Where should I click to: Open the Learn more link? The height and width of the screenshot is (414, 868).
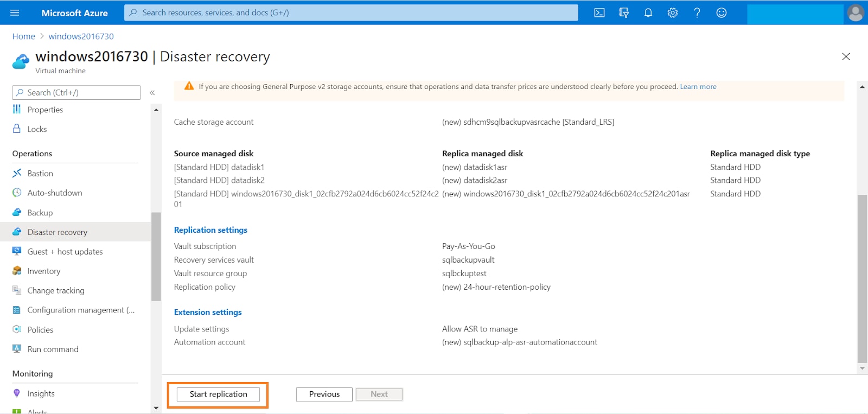(698, 87)
